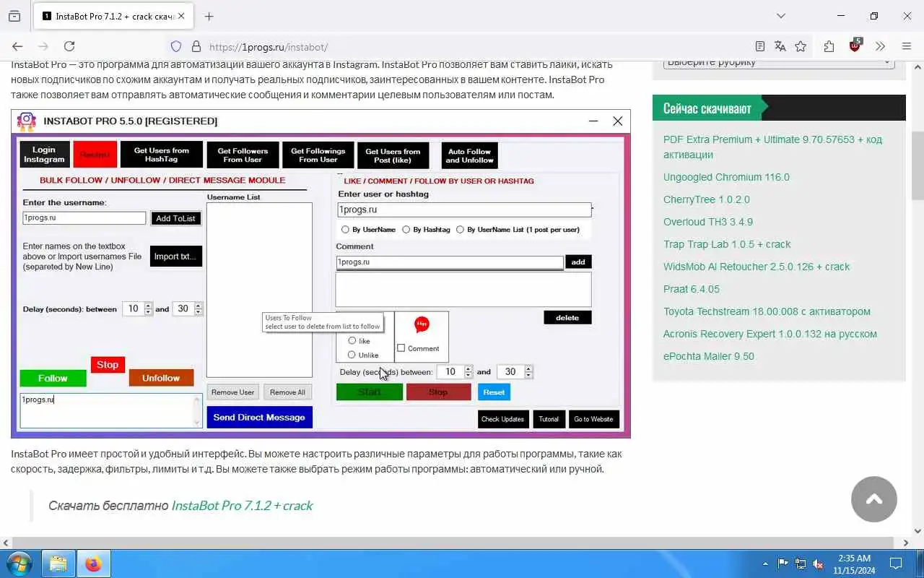The height and width of the screenshot is (578, 924).
Task: Click Get Followings From User tab
Action: click(x=318, y=155)
